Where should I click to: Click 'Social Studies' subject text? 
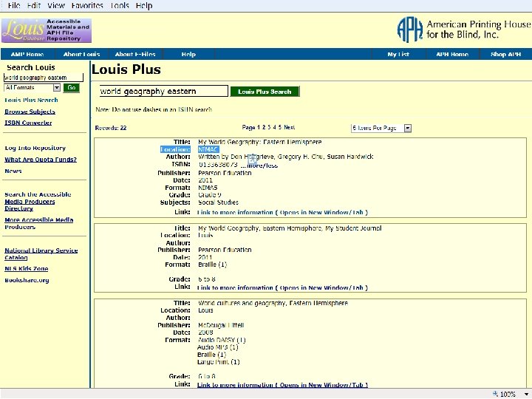pos(218,202)
